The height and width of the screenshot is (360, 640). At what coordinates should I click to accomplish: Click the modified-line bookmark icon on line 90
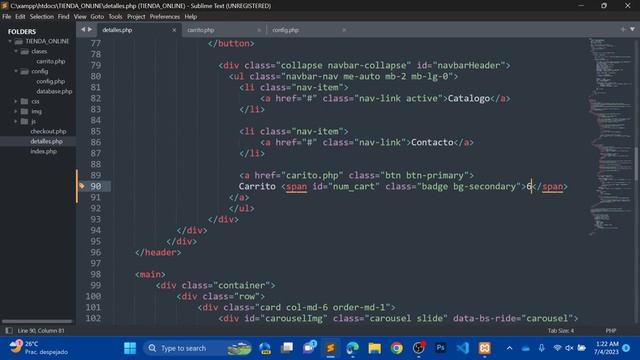82,186
